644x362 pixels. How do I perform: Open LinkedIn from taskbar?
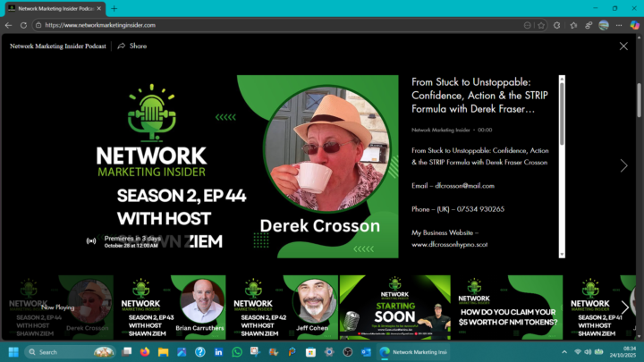tap(218, 352)
